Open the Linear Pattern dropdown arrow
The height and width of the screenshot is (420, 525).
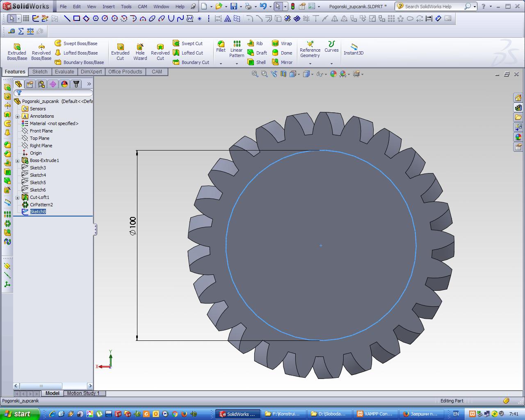coord(237,64)
